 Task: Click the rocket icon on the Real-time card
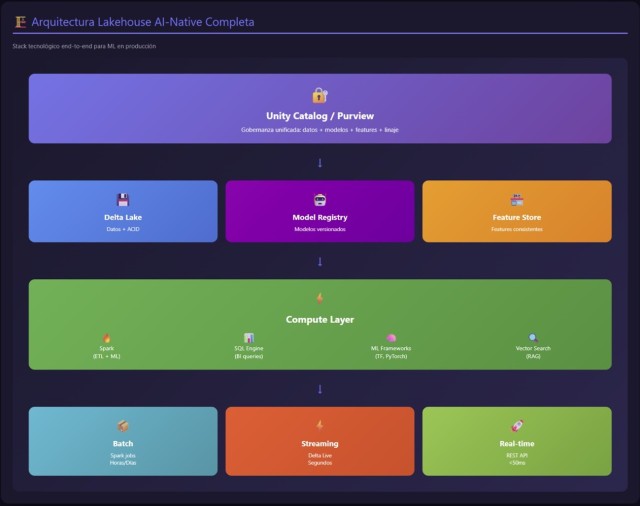516,426
